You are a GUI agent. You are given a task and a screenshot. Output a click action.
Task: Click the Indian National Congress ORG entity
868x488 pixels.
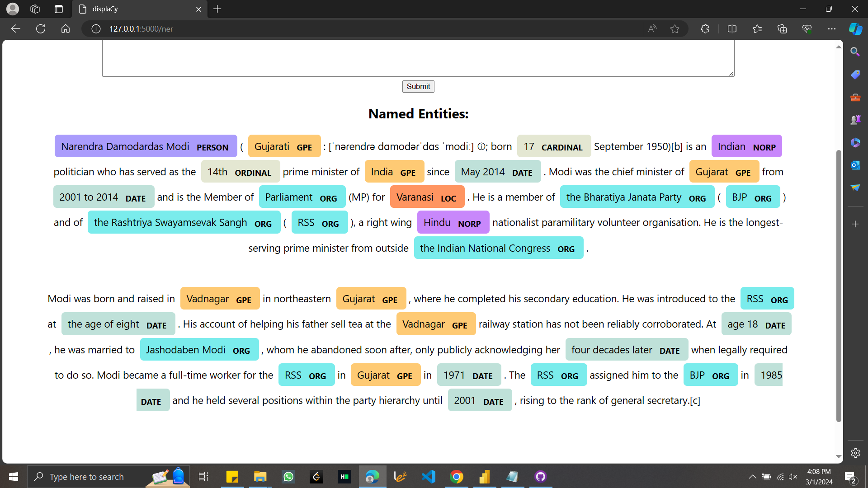tap(498, 248)
